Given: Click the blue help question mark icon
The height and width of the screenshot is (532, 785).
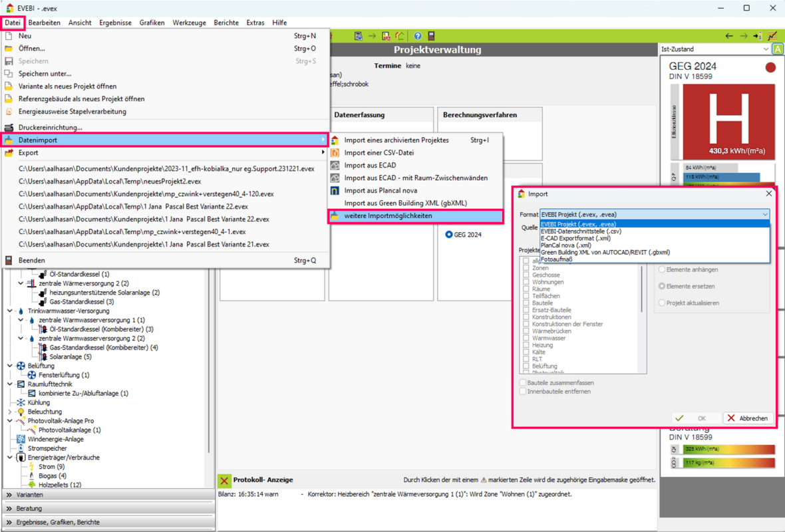Looking at the screenshot, I should click(417, 36).
